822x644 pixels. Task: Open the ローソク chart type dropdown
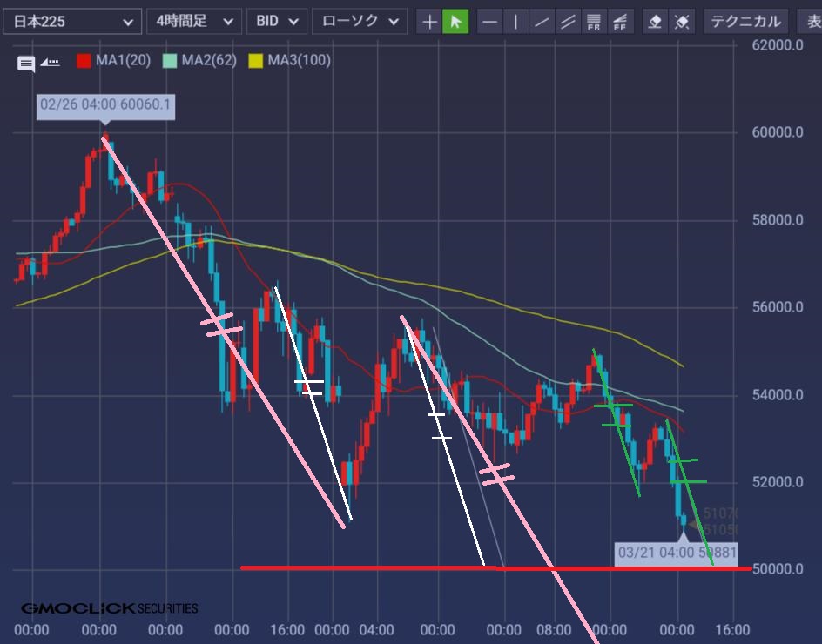point(359,22)
